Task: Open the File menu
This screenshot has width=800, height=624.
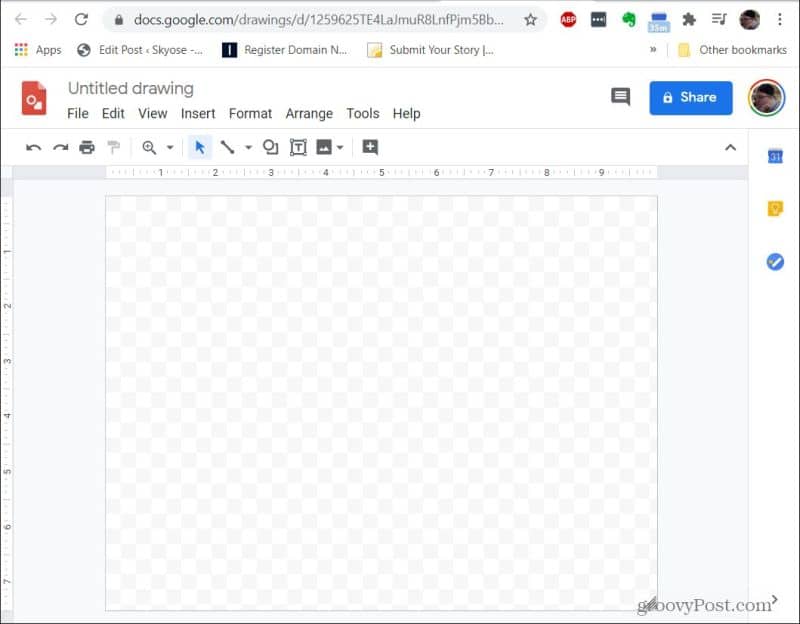Action: pyautogui.click(x=78, y=113)
